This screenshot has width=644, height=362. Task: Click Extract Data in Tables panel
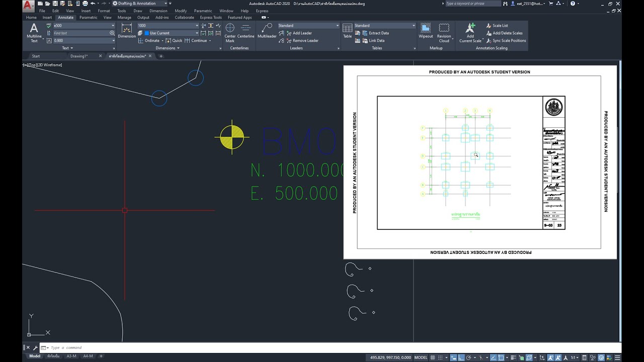click(375, 33)
